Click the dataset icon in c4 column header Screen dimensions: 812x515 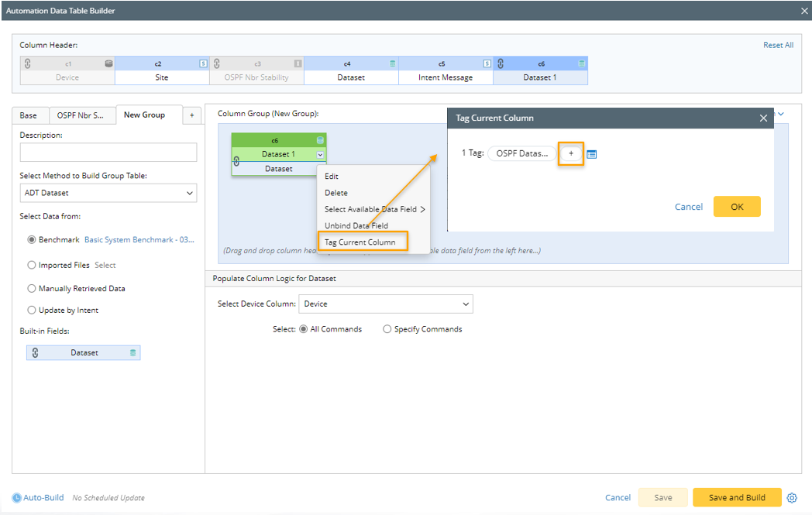tap(392, 64)
